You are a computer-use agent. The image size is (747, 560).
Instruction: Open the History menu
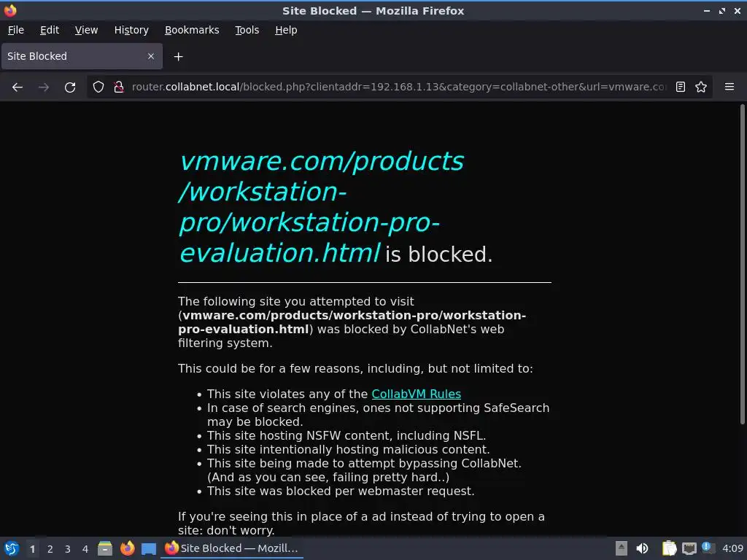coord(131,30)
